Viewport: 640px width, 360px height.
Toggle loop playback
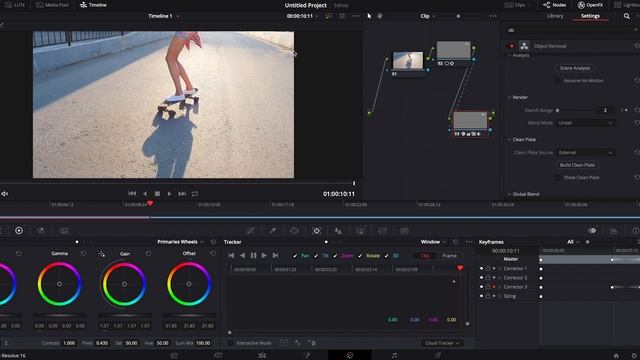click(195, 193)
